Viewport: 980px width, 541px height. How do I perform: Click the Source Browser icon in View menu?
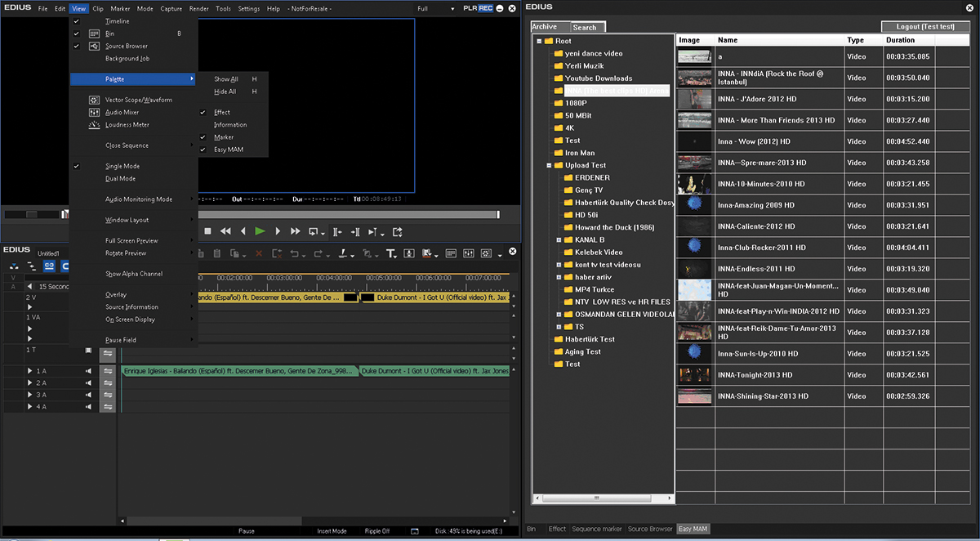[x=94, y=46]
